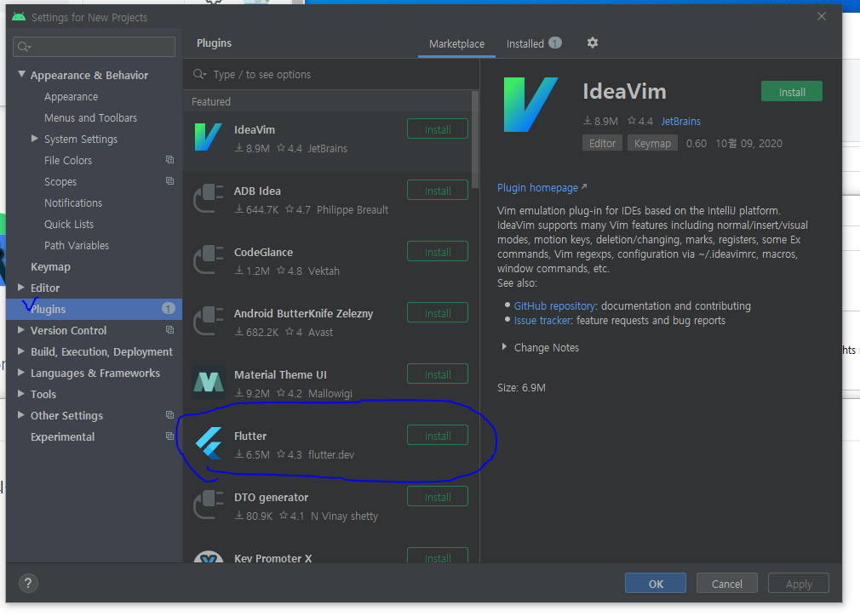Image resolution: width=860 pixels, height=616 pixels.
Task: Click the plugin search magnifier icon
Action: coord(199,74)
